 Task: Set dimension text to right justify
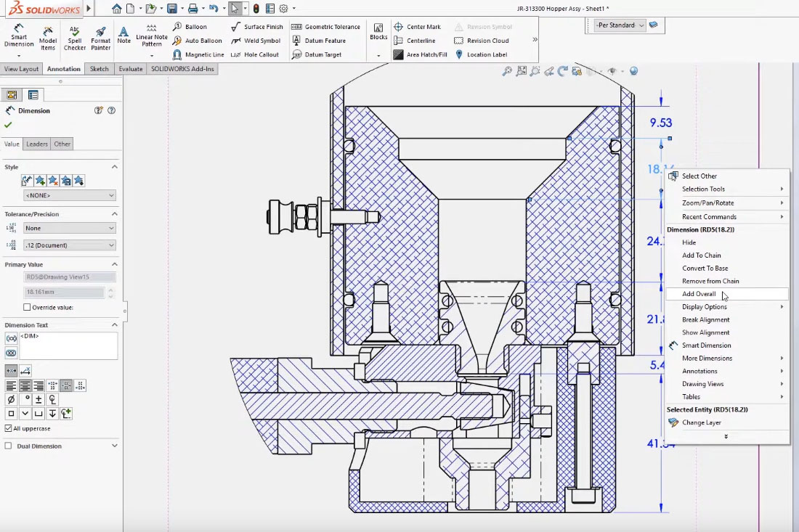(x=38, y=385)
